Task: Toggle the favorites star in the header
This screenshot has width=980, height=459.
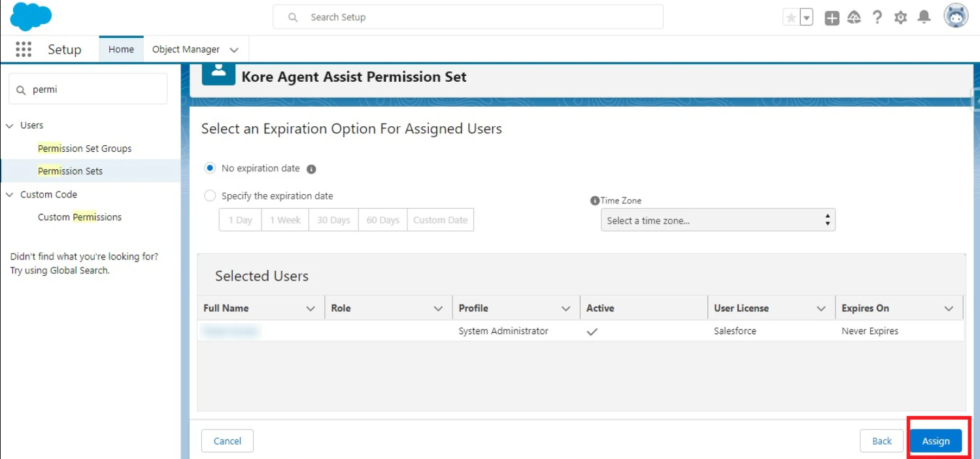Action: 792,16
